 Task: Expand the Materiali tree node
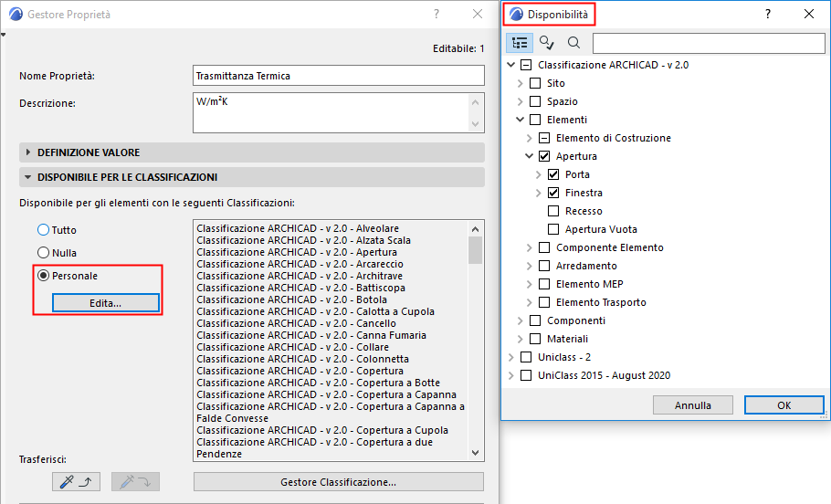click(x=520, y=339)
